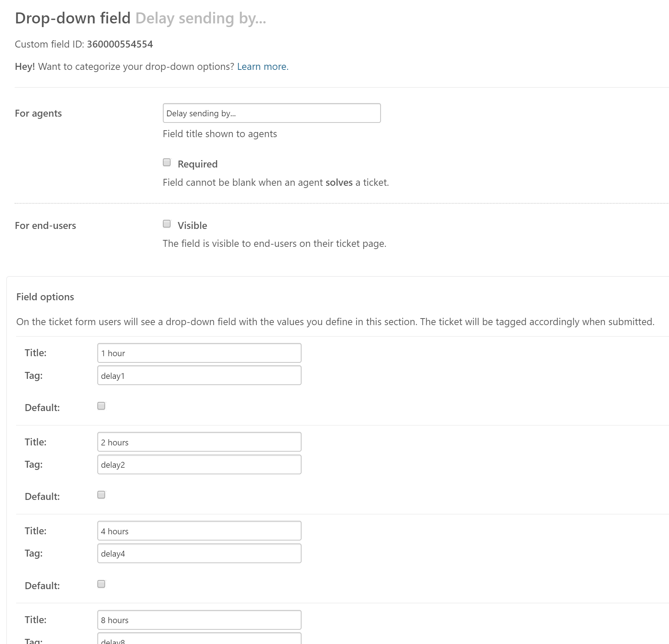The height and width of the screenshot is (644, 669).
Task: Enable the Required checkbox
Action: 167,162
